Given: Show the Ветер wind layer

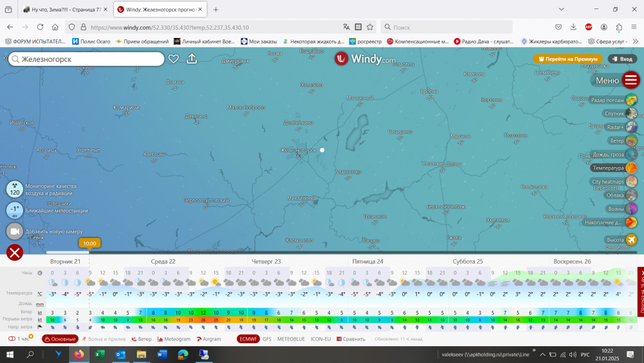Looking at the screenshot, I should click(x=631, y=141).
